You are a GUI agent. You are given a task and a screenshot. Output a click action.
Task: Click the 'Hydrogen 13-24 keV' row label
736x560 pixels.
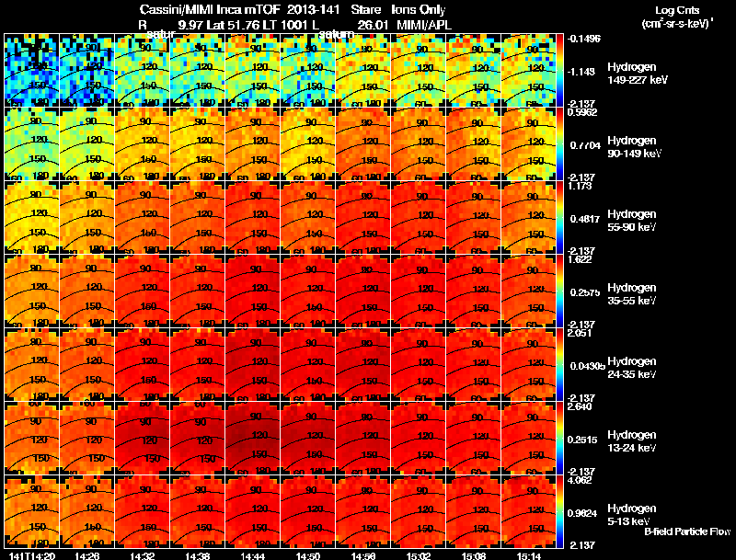(632, 441)
